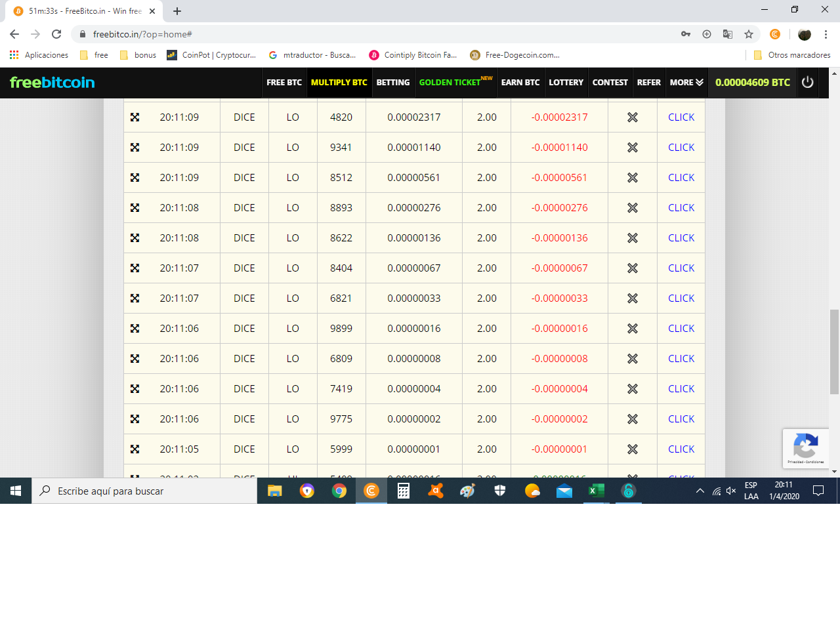Open the MULTIPLY BTC tab
The height and width of the screenshot is (635, 840).
[x=339, y=83]
